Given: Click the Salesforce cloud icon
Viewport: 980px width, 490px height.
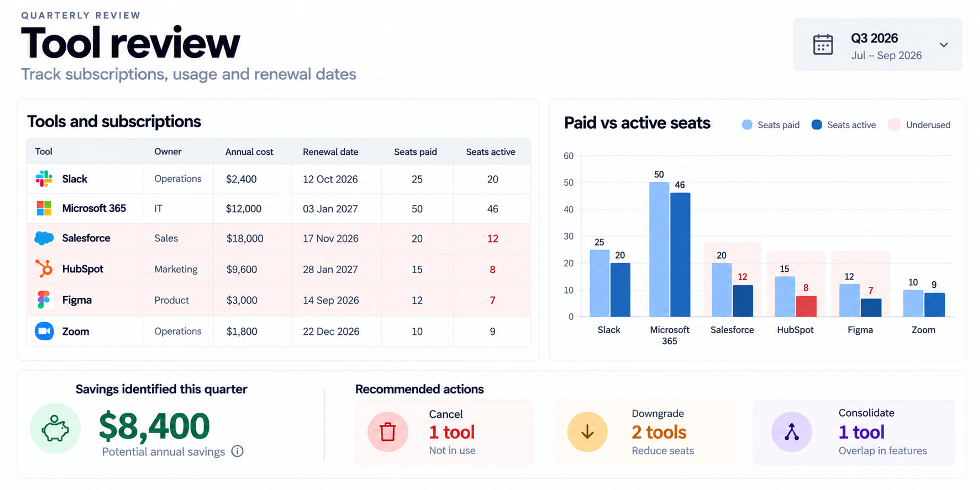Looking at the screenshot, I should pos(44,238).
